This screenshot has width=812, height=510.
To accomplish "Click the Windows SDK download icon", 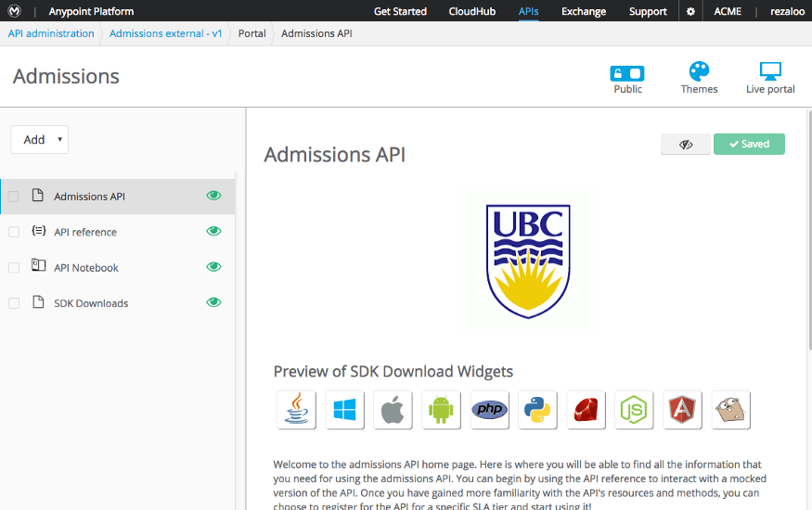I will pyautogui.click(x=345, y=410).
